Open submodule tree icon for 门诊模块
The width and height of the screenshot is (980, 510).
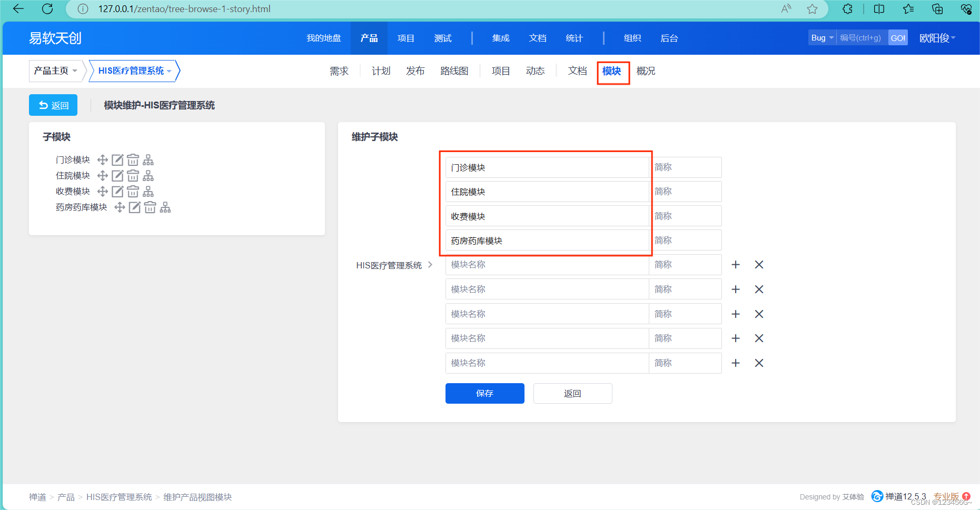click(x=149, y=160)
